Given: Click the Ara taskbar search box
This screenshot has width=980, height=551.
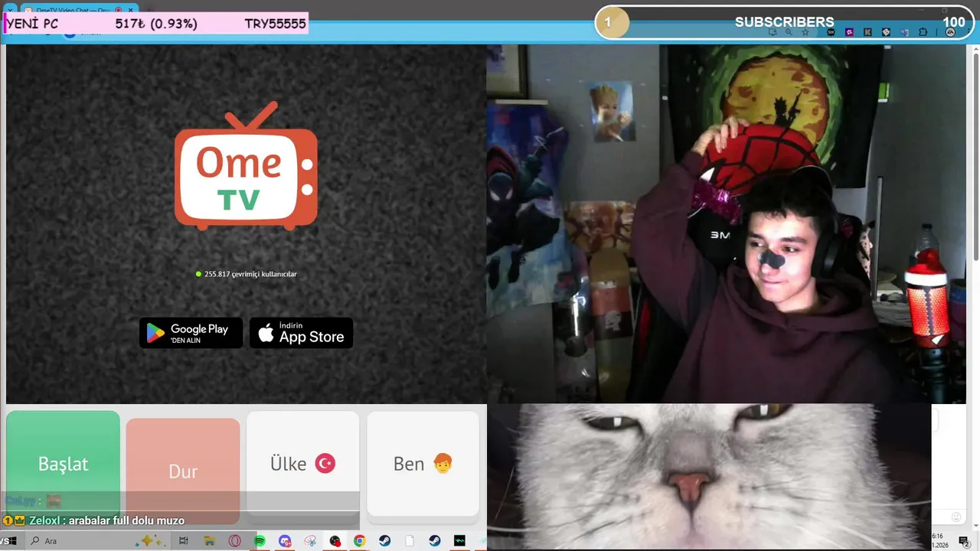Looking at the screenshot, I should pos(100,541).
